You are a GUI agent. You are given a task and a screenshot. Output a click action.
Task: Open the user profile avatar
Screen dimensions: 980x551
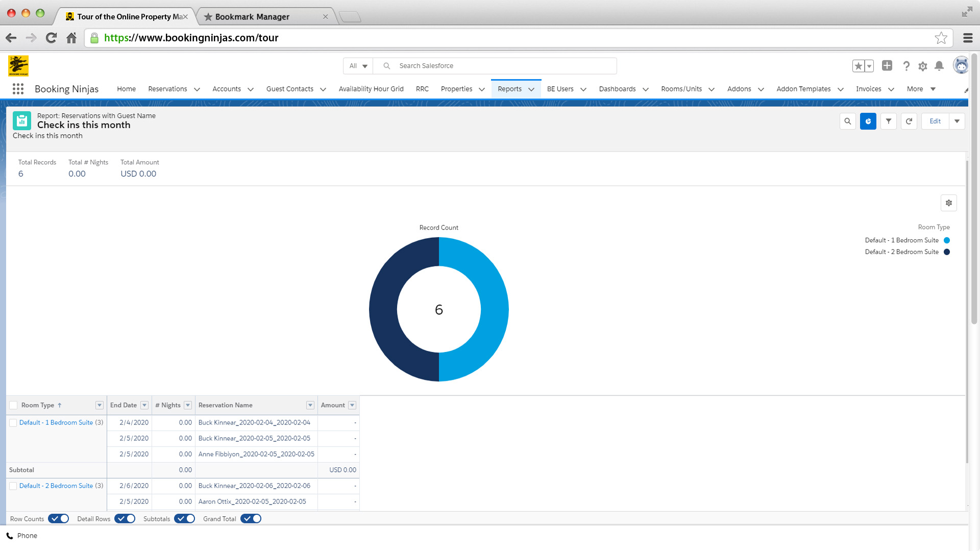[961, 65]
